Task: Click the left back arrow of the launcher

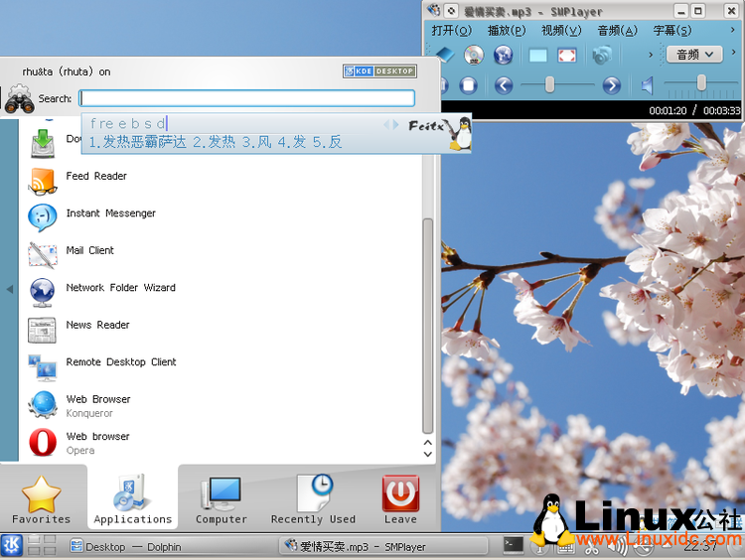Action: (x=9, y=289)
